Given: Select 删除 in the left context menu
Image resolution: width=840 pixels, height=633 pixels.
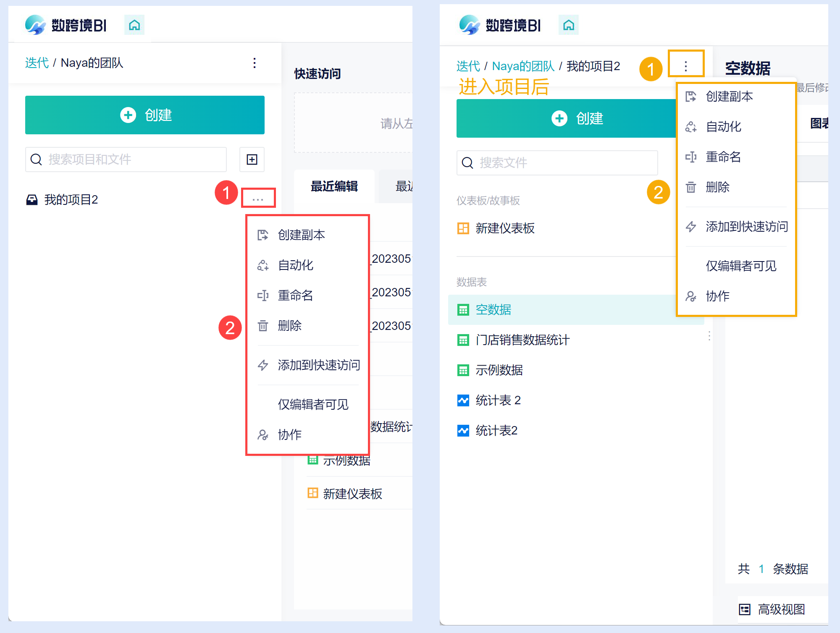Looking at the screenshot, I should point(290,326).
